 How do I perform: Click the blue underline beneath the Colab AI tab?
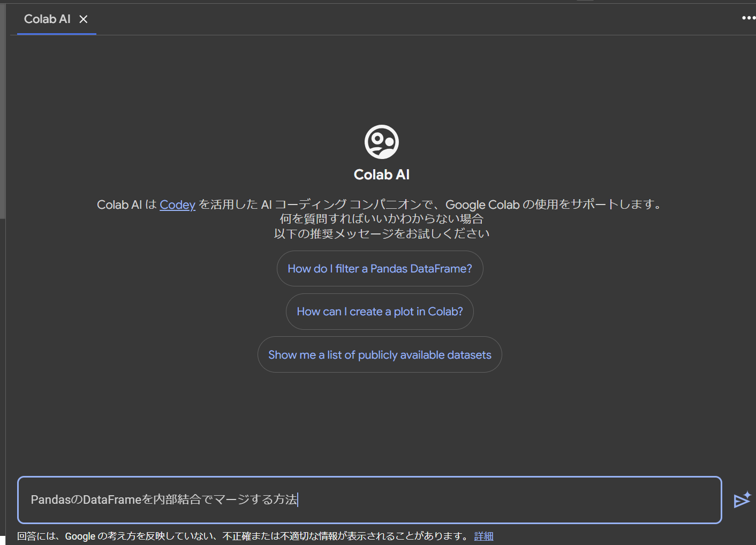[x=56, y=34]
